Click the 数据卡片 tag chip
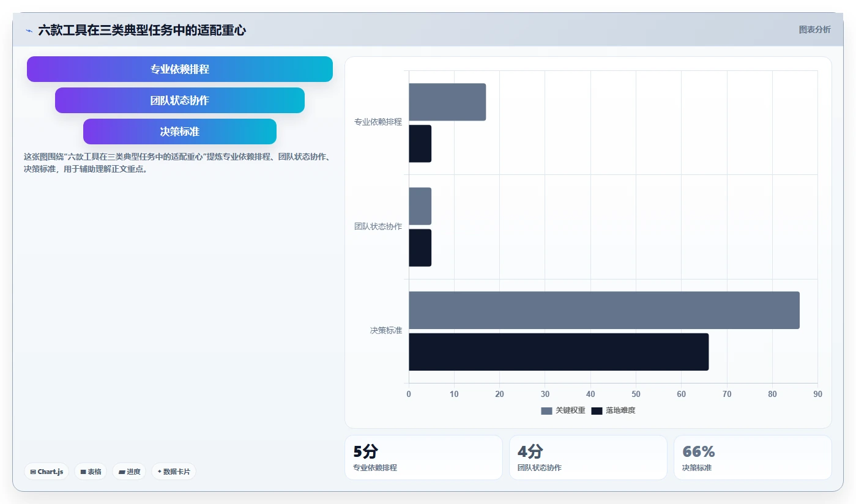 [x=174, y=472]
